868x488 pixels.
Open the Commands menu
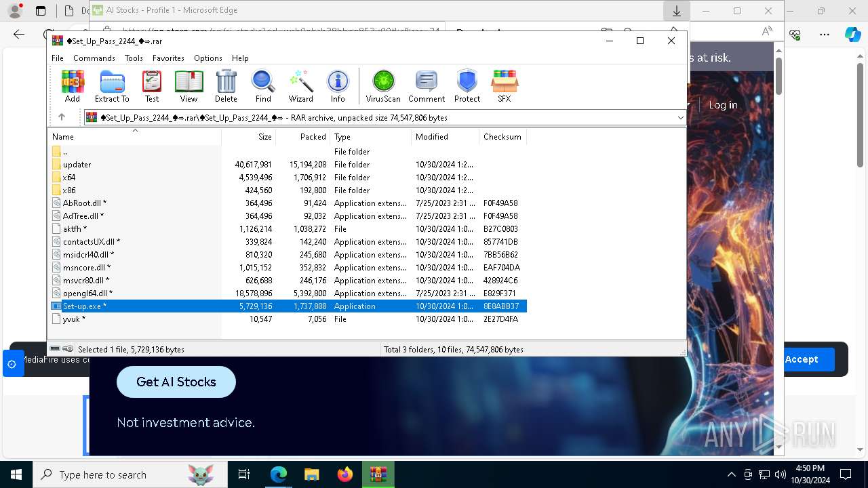coord(94,58)
